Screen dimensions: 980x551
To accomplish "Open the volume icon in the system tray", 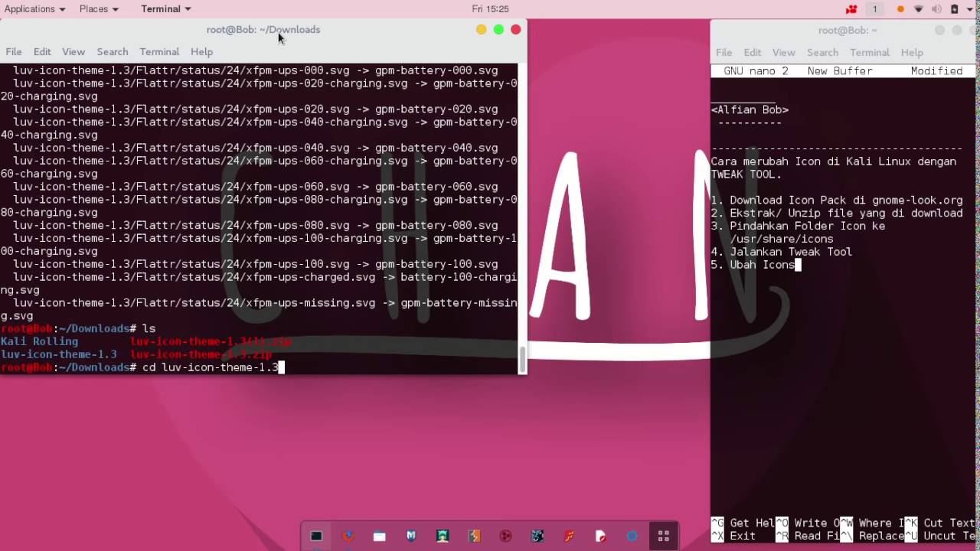I will tap(936, 8).
